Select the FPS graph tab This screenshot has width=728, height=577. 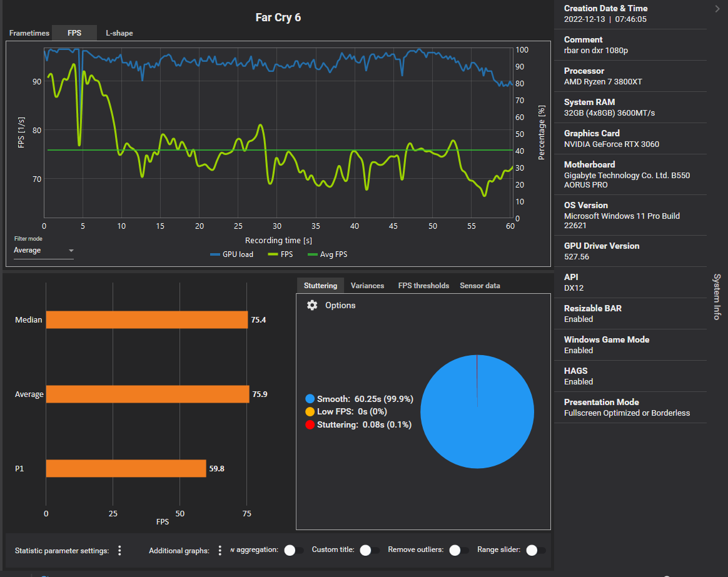pyautogui.click(x=74, y=33)
